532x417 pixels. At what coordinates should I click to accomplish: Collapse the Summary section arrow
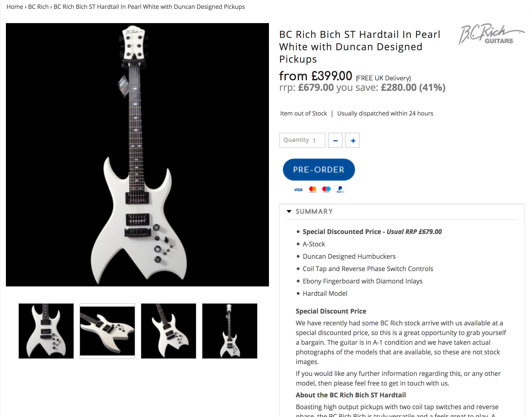click(x=289, y=211)
